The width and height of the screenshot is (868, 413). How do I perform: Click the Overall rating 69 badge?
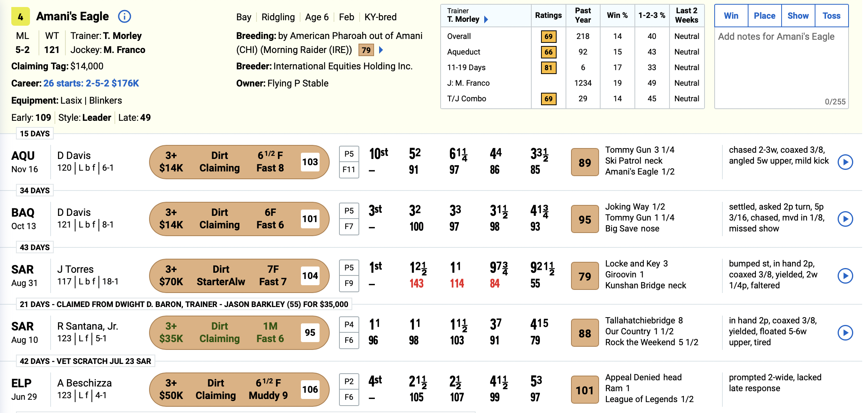point(548,36)
